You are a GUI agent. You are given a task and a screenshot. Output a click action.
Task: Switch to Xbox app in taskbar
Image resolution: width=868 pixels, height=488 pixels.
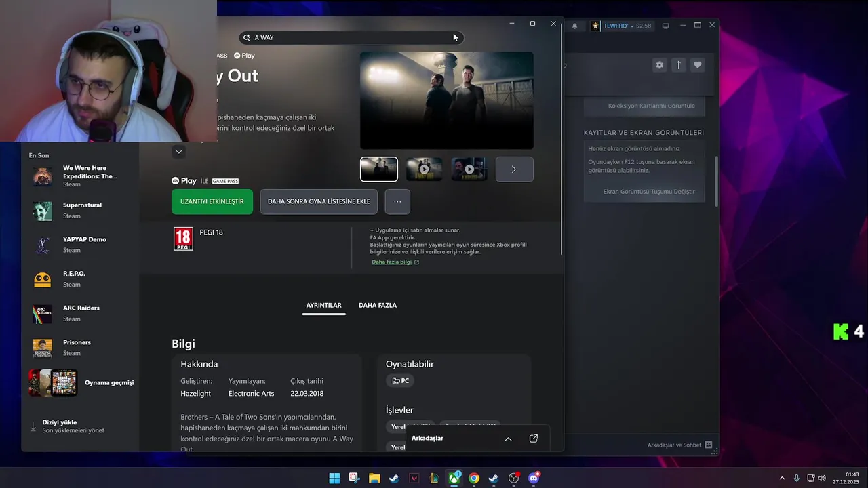point(454,479)
